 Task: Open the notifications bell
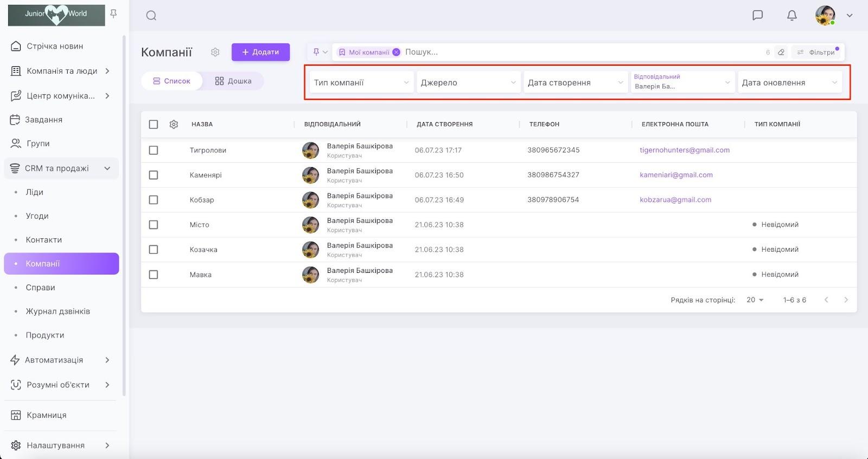pos(792,15)
